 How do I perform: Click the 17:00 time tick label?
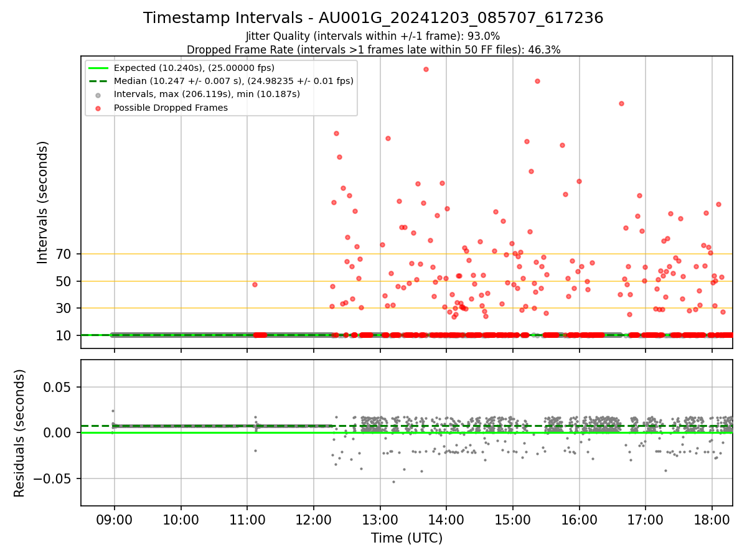coord(645,520)
